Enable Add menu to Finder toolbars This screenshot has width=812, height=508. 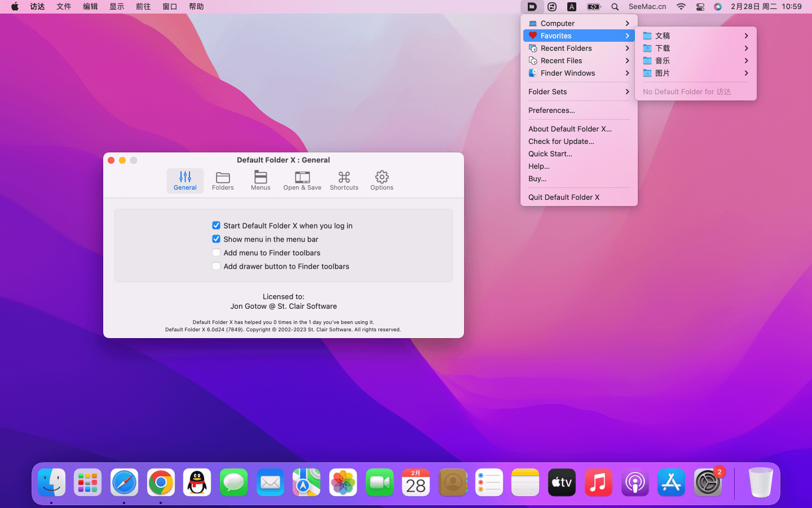click(216, 252)
